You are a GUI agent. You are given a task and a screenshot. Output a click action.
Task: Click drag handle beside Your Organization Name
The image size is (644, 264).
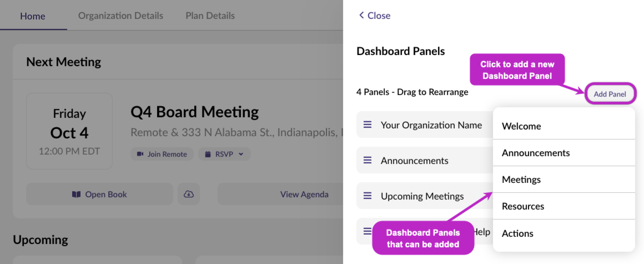point(368,125)
